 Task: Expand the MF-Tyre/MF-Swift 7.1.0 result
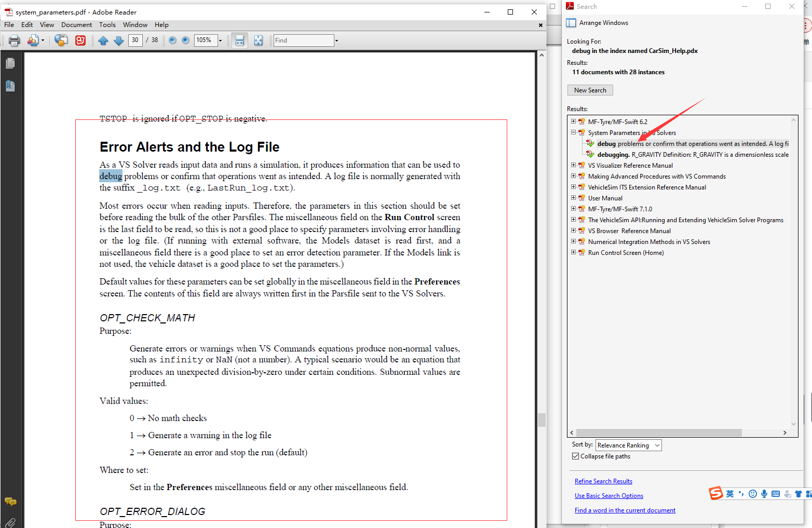pyautogui.click(x=573, y=209)
